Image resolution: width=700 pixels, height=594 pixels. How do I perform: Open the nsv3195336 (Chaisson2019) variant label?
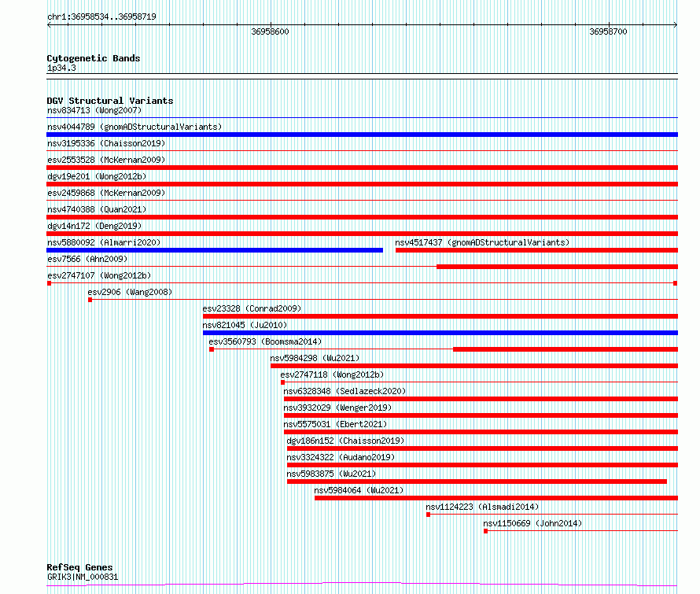pos(106,143)
